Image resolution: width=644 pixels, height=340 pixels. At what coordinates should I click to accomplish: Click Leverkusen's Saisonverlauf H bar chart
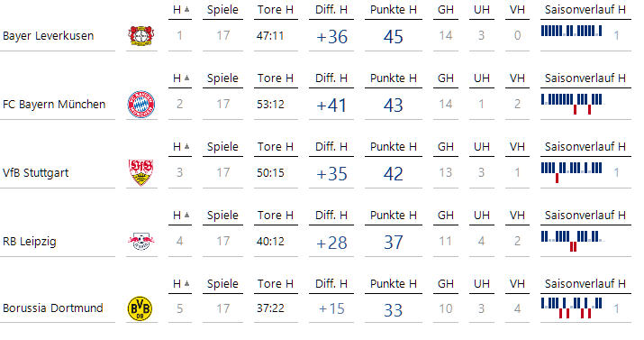coord(572,31)
